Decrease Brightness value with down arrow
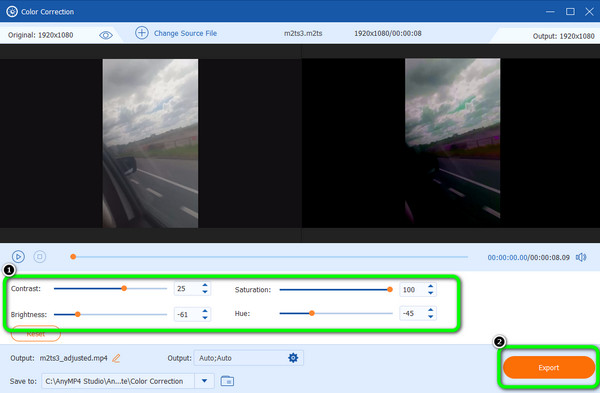The width and height of the screenshot is (600, 393). (x=205, y=318)
